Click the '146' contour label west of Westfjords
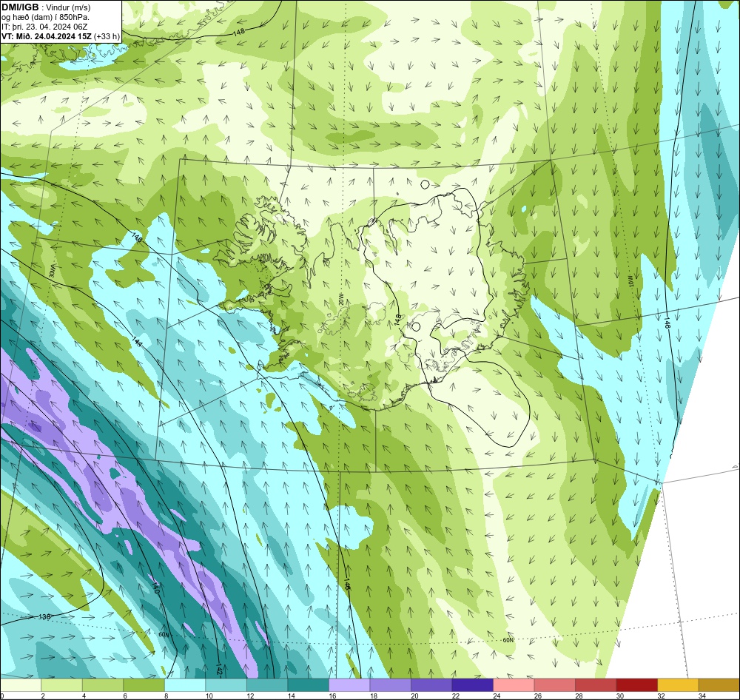Viewport: 740px width, 700px height. (137, 238)
